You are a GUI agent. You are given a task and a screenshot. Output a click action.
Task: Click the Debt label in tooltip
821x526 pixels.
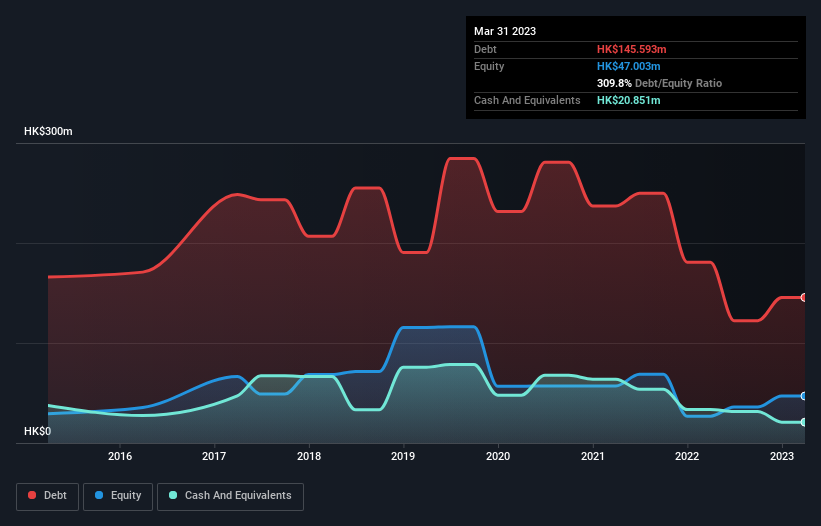point(485,49)
